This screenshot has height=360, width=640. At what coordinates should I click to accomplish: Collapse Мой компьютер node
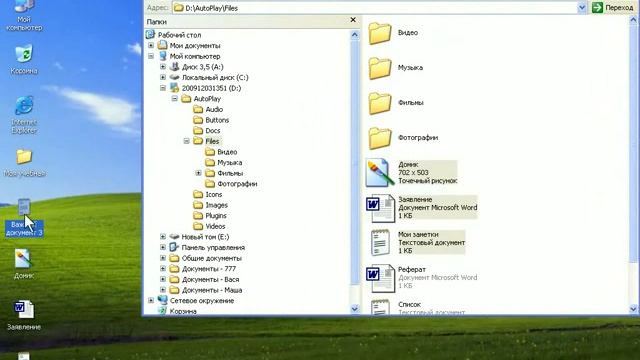coord(151,56)
